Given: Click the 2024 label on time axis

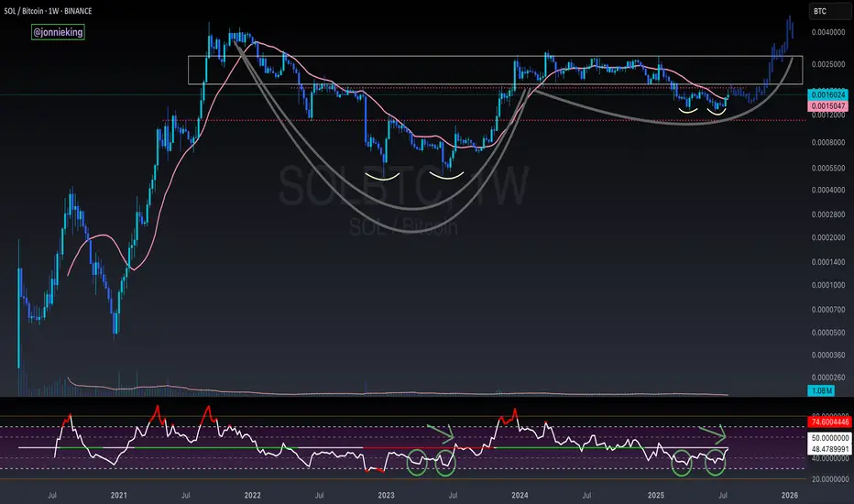Looking at the screenshot, I should [520, 495].
